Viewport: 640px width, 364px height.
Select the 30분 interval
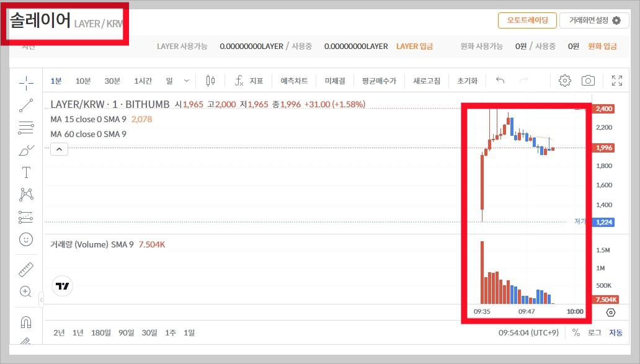pyautogui.click(x=112, y=81)
